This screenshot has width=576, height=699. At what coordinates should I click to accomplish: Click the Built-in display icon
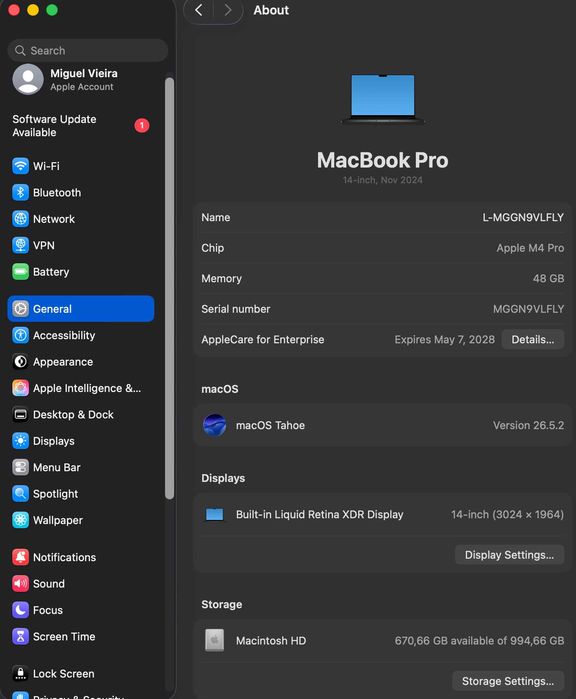click(214, 514)
